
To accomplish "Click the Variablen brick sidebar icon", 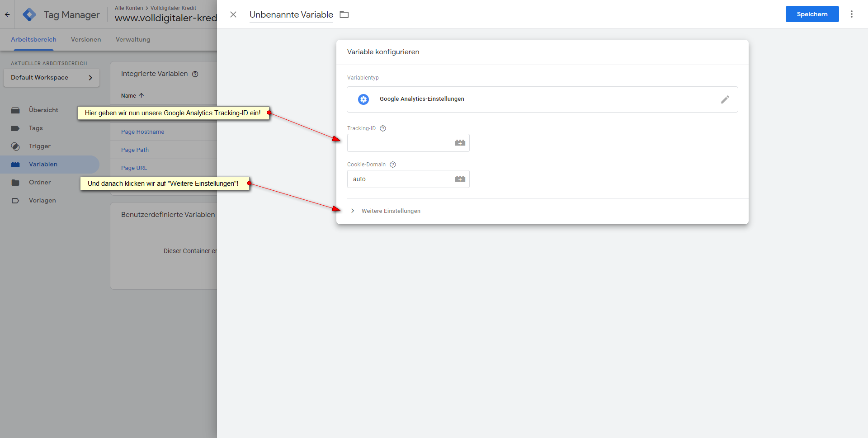I will [x=15, y=165].
